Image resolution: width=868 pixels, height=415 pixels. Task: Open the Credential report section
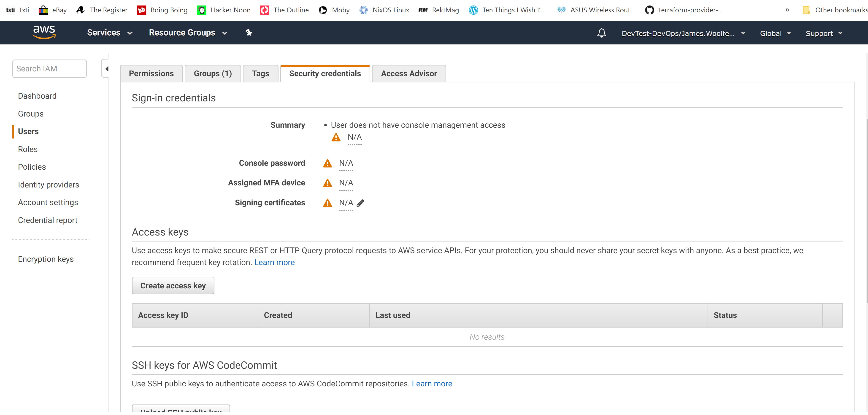pos(47,220)
